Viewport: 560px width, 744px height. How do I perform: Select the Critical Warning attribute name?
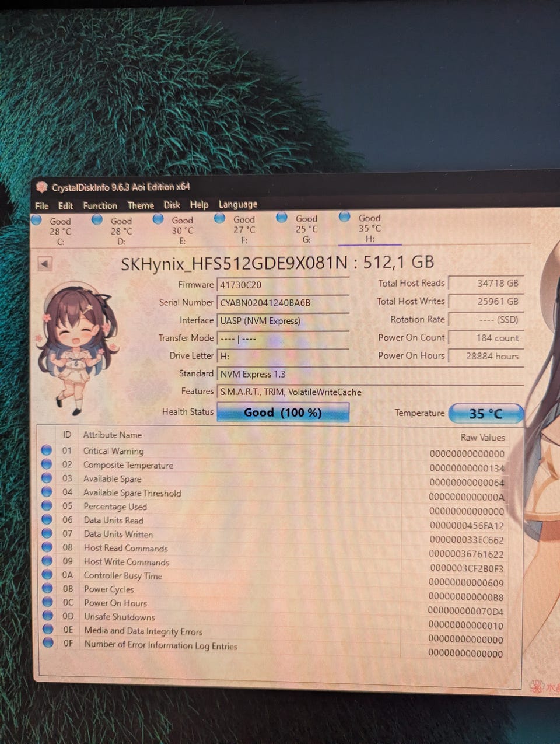[x=113, y=451]
